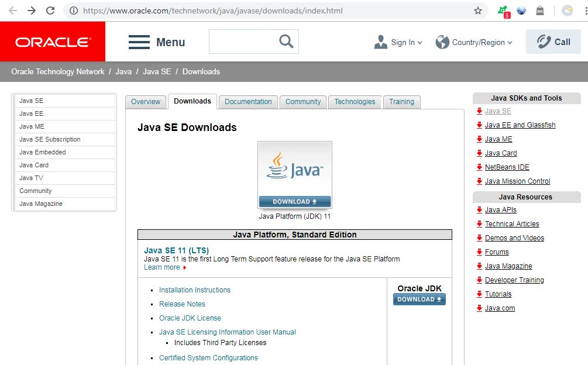Click Oracle Technology Network breadcrumb
The height and width of the screenshot is (365, 588).
58,71
